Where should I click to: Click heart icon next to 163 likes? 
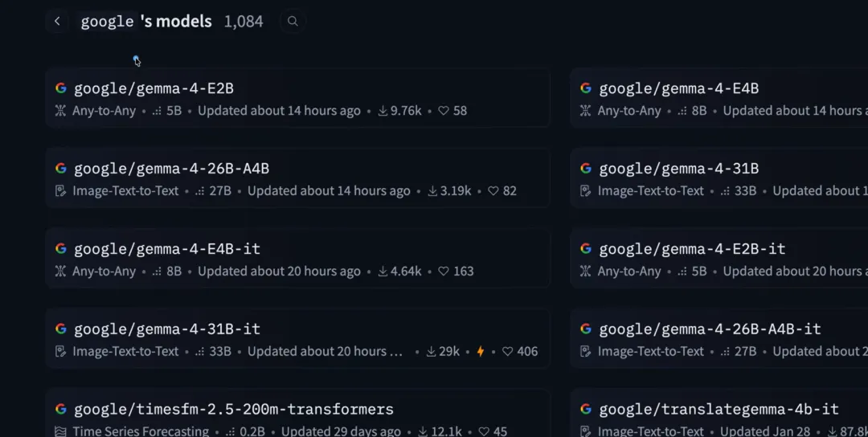coord(444,271)
